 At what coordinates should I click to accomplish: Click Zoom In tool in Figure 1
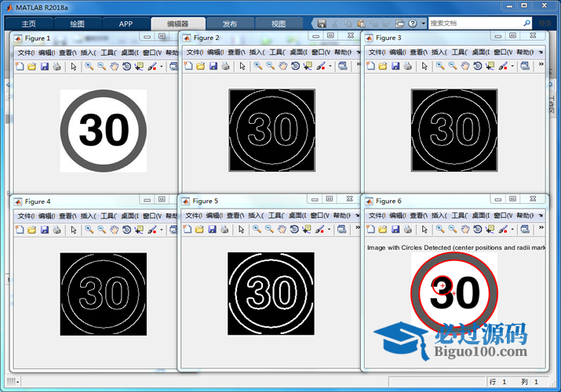pos(89,67)
